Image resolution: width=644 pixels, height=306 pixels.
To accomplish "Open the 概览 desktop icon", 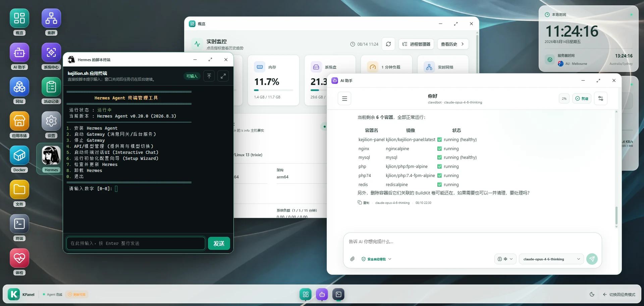I will click(19, 22).
